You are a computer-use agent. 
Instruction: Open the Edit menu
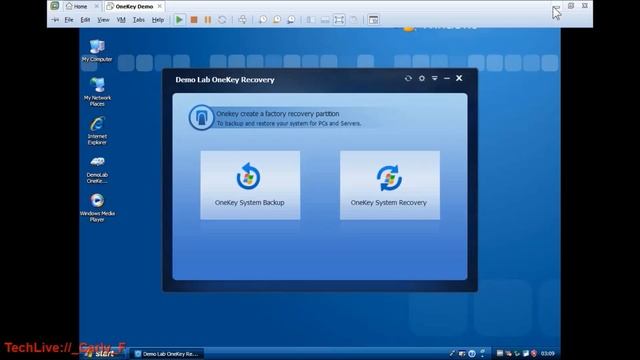[x=85, y=20]
